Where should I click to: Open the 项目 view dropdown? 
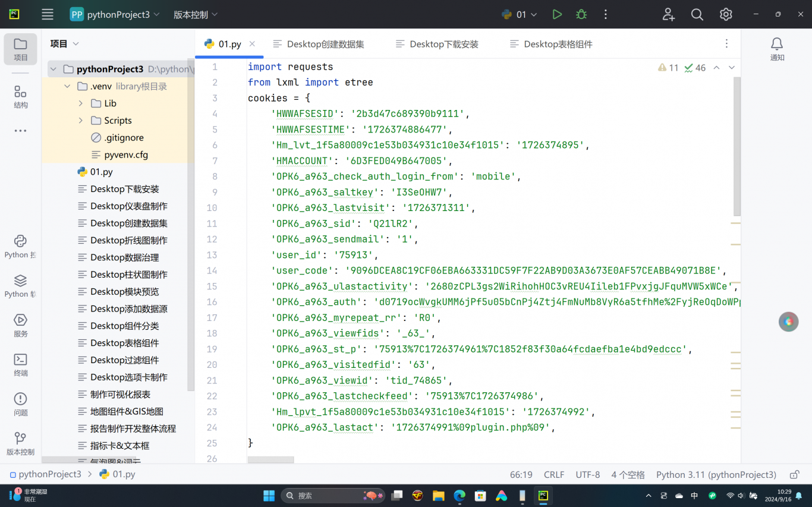tap(65, 43)
